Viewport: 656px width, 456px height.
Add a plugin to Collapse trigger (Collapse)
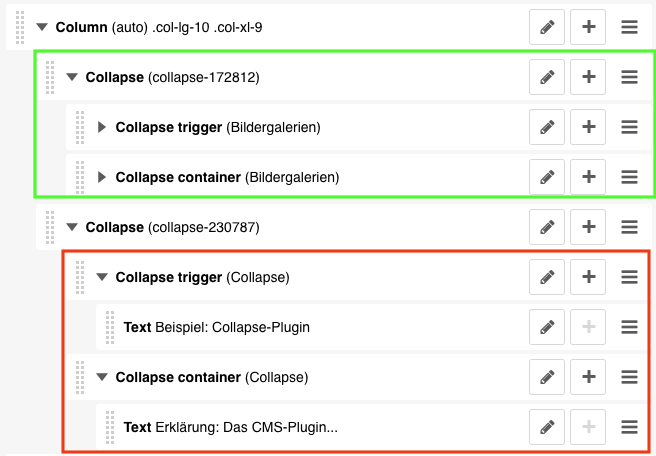click(x=589, y=277)
